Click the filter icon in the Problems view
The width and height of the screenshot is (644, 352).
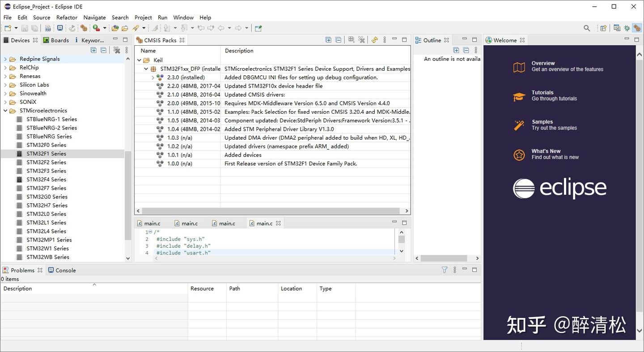point(444,270)
